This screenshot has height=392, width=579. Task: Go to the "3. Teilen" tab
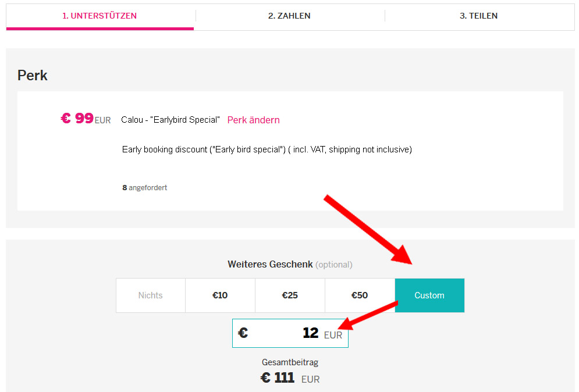coord(478,16)
